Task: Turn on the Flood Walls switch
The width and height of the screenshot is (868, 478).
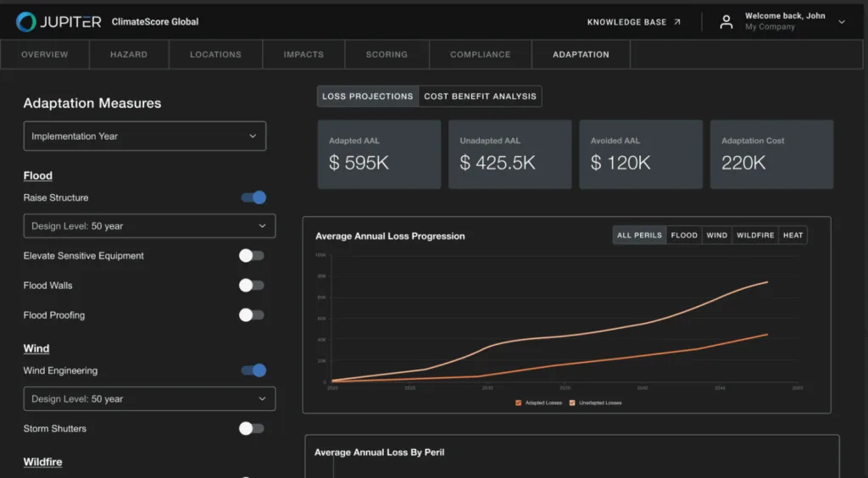Action: tap(251, 286)
